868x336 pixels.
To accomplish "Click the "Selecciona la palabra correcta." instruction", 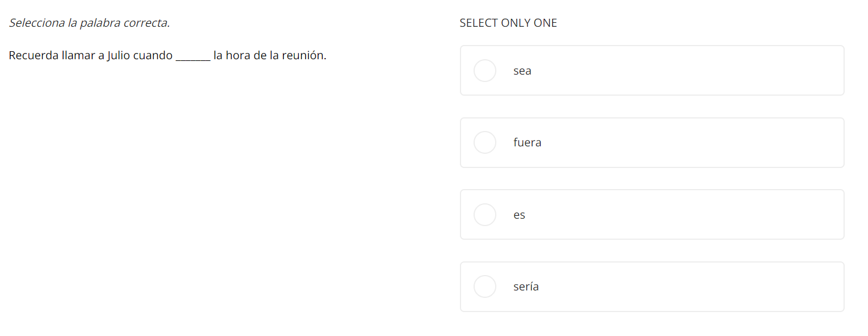I will [x=89, y=23].
